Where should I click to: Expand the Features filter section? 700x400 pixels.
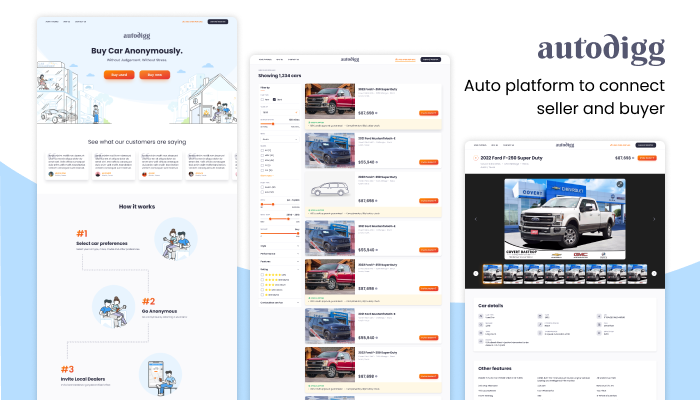[280, 262]
